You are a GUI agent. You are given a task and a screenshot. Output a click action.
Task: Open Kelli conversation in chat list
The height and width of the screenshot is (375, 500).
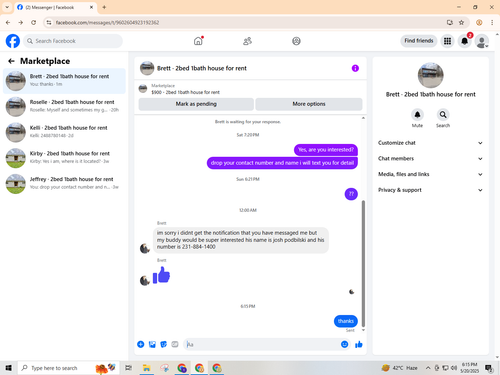point(64,132)
